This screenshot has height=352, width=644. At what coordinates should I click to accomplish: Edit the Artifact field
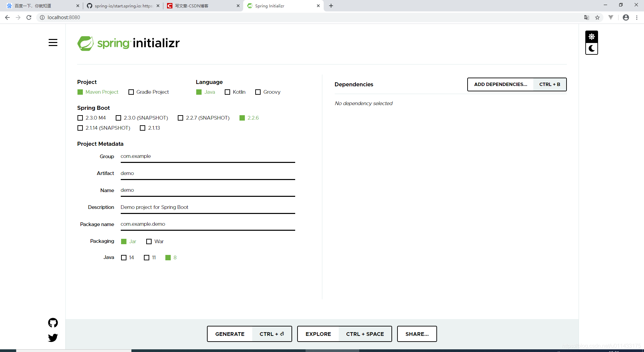(x=208, y=173)
